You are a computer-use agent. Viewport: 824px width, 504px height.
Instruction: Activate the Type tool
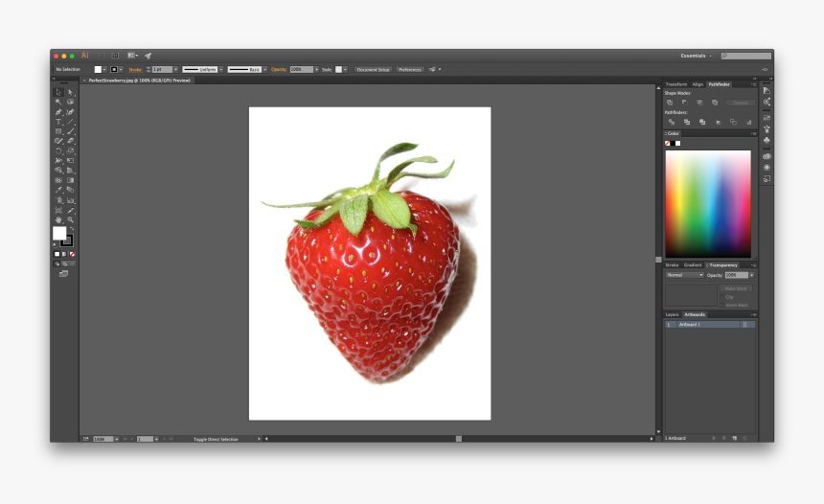58,122
